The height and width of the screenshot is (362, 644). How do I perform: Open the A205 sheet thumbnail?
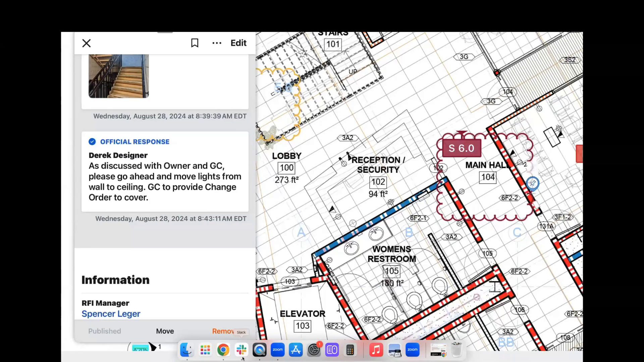tap(141, 348)
